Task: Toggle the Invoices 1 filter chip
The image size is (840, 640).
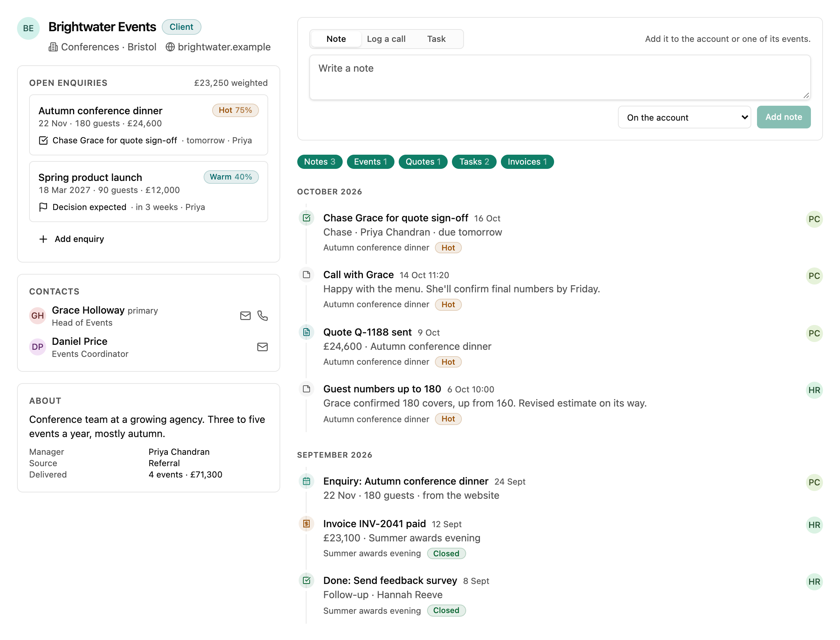Action: 527,162
